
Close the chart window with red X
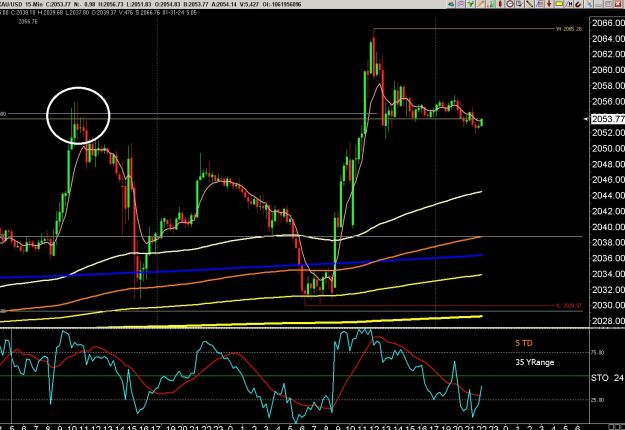tap(618, 4)
